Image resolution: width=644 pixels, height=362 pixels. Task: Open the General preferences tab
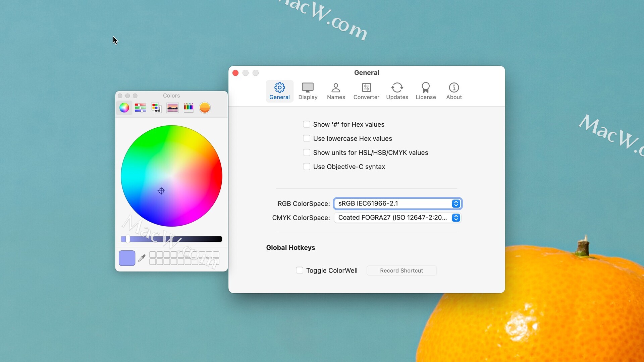[279, 91]
